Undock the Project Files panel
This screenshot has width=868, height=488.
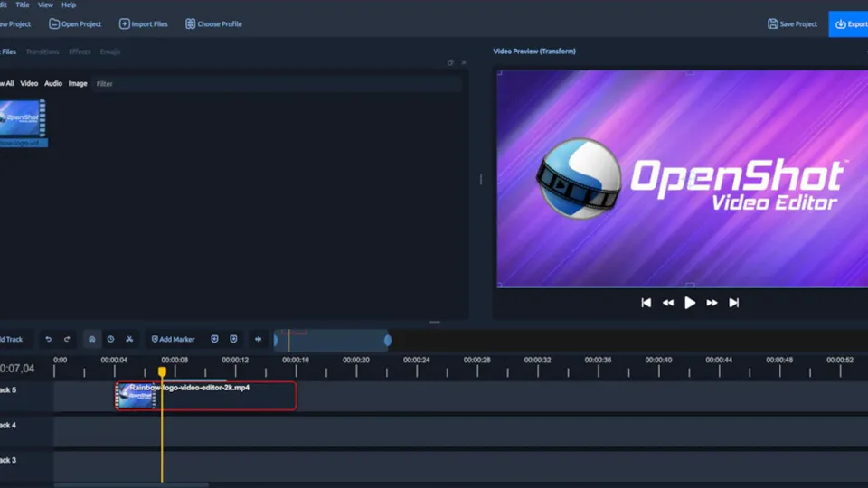450,62
